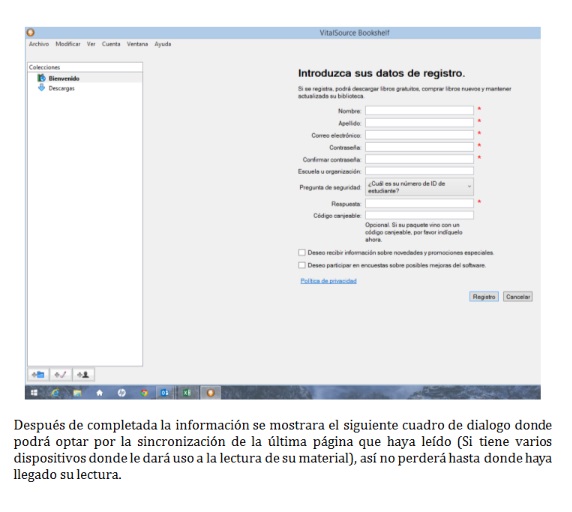Click Bookshelf orange icon in taskbar
The width and height of the screenshot is (572, 512).
click(210, 393)
